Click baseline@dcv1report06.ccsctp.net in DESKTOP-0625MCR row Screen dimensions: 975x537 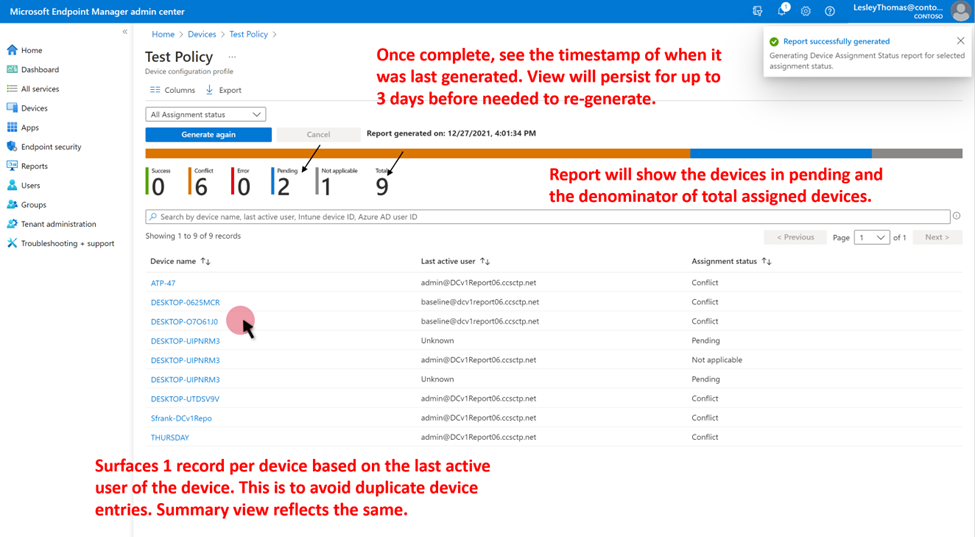[480, 302]
